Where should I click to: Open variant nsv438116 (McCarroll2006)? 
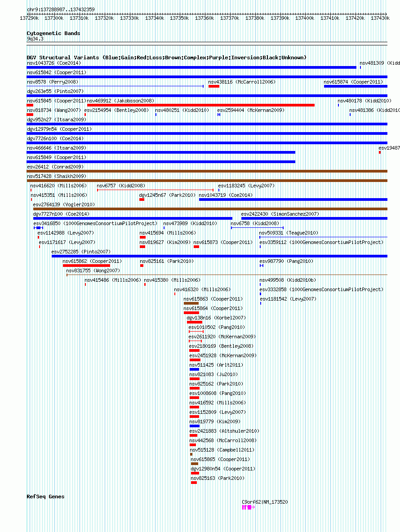pos(241,82)
